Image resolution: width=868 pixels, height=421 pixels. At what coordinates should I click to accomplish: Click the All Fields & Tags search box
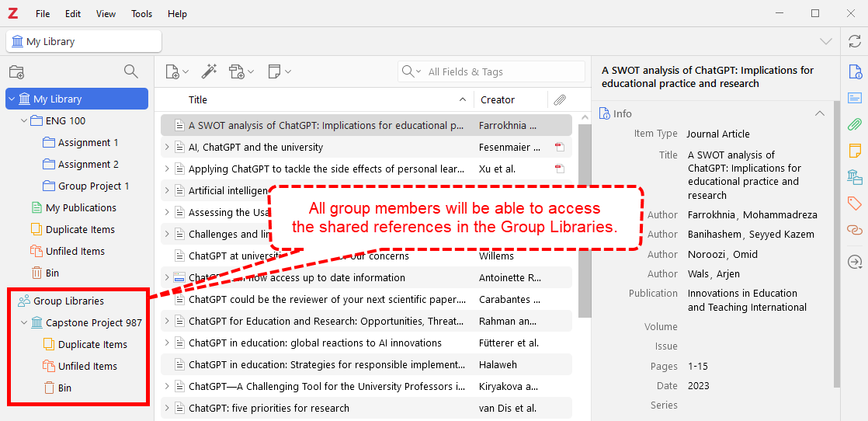tap(501, 71)
